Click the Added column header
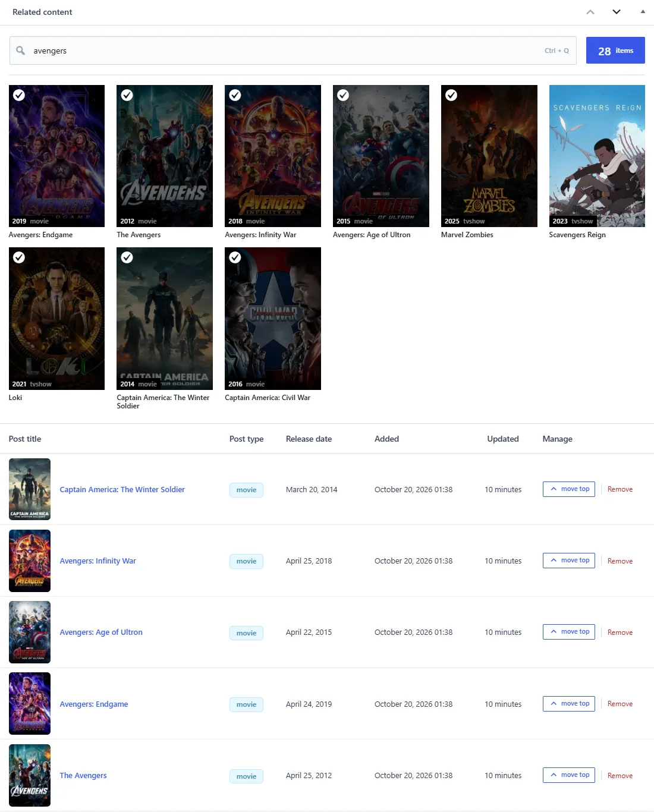 pos(386,439)
